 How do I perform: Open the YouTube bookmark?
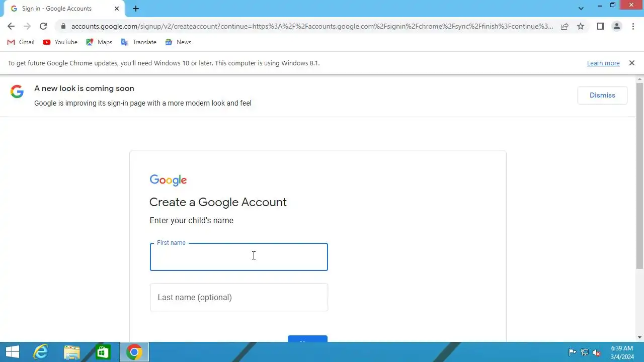coord(60,42)
